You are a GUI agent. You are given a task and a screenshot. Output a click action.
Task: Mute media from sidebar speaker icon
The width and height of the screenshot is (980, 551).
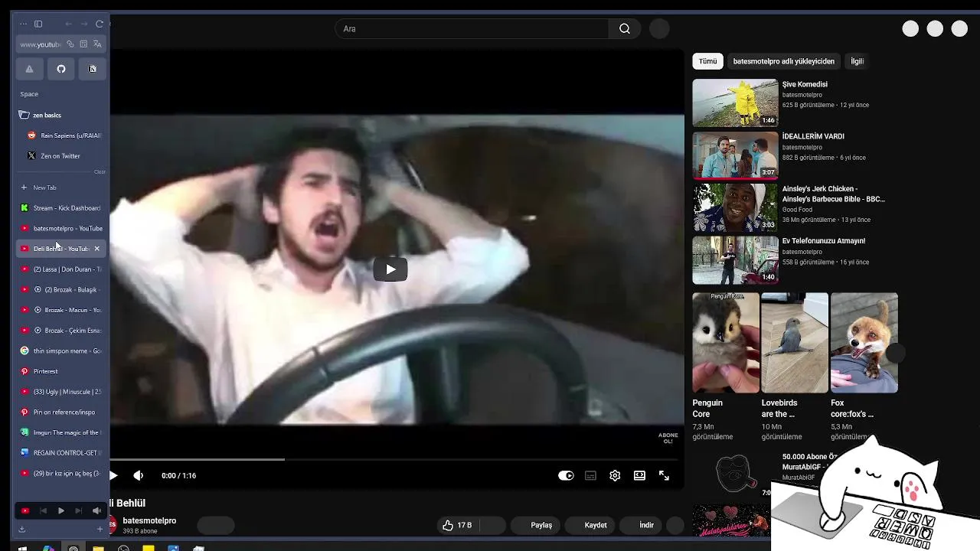pyautogui.click(x=96, y=510)
